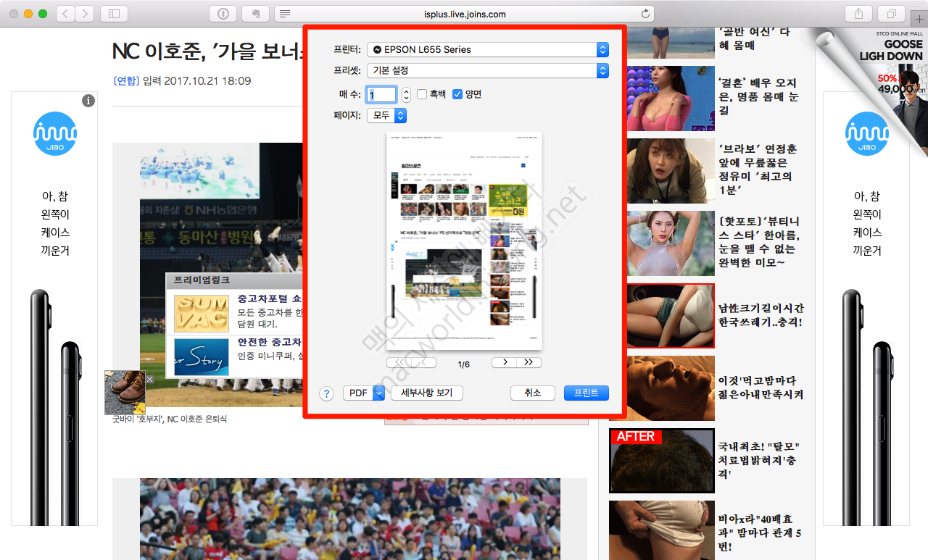Click the reload icon in the address bar
The height and width of the screenshot is (560, 928).
click(645, 13)
